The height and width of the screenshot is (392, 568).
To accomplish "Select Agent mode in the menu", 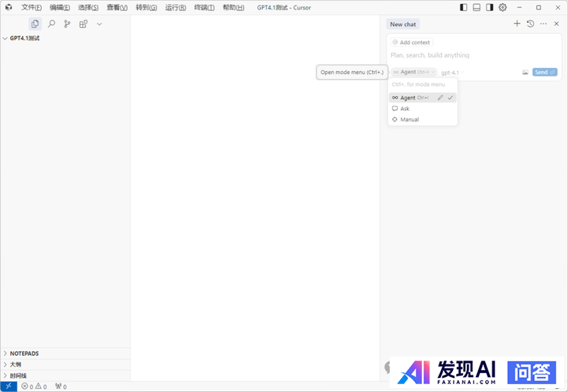I will 423,98.
